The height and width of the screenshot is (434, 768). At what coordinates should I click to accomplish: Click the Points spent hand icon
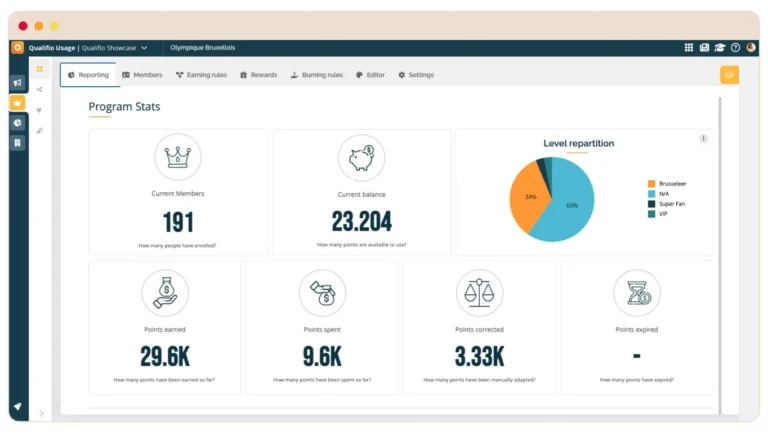pyautogui.click(x=322, y=293)
